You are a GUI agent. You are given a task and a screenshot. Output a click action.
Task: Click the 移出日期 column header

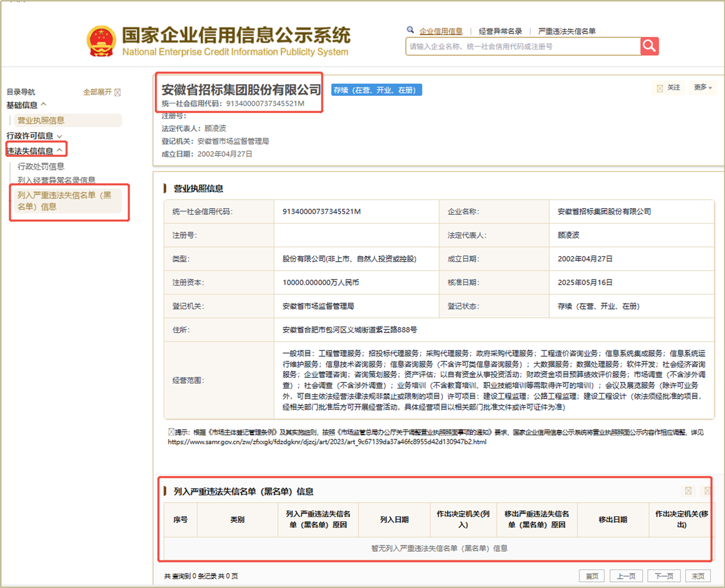(613, 519)
